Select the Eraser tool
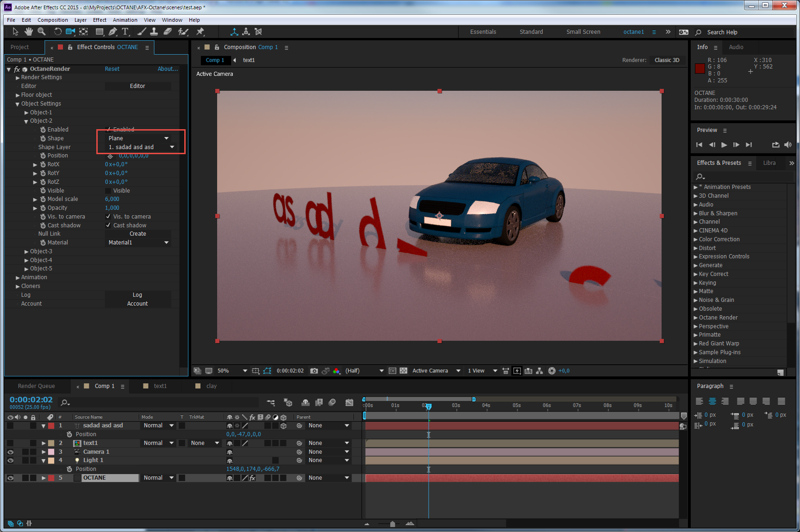800x532 pixels. pos(168,31)
